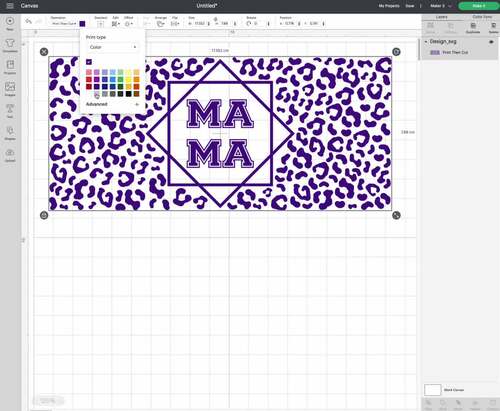Click the size lock aspect ratio icon
500x411 pixels.
(x=215, y=19)
